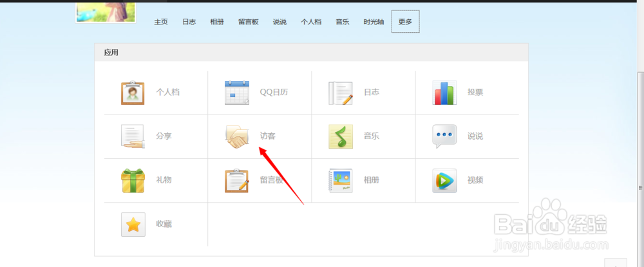Open the 时光轴 navigation tab
Viewport: 644px width, 267px height.
[374, 22]
